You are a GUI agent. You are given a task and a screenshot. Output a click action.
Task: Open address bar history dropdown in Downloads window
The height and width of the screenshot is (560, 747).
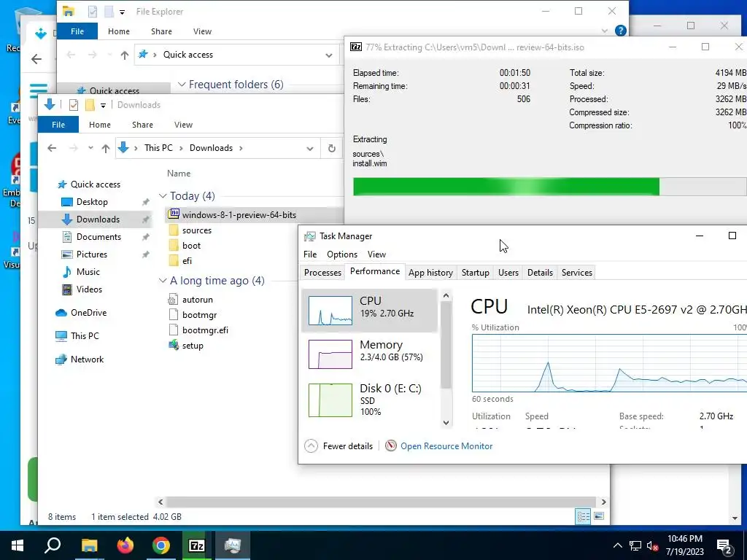pos(309,149)
